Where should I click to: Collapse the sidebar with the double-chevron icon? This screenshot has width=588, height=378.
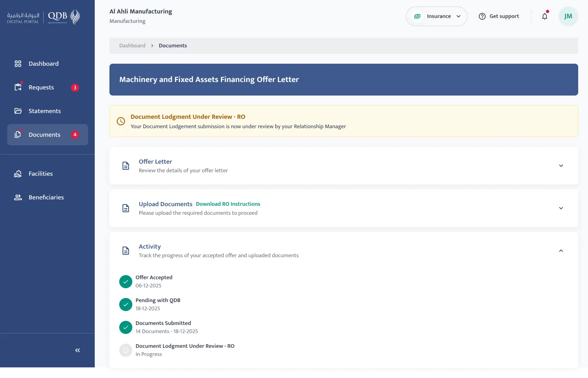click(x=78, y=350)
